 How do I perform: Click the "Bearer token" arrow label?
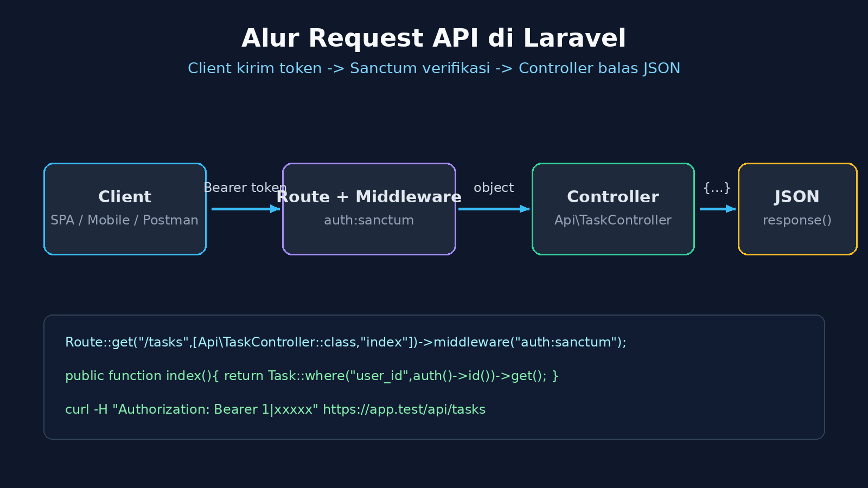coord(245,188)
